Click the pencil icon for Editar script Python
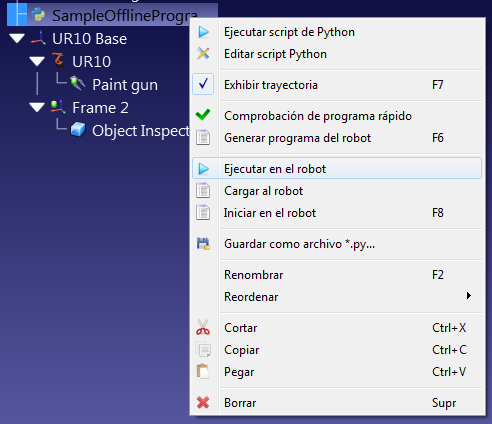 click(203, 54)
